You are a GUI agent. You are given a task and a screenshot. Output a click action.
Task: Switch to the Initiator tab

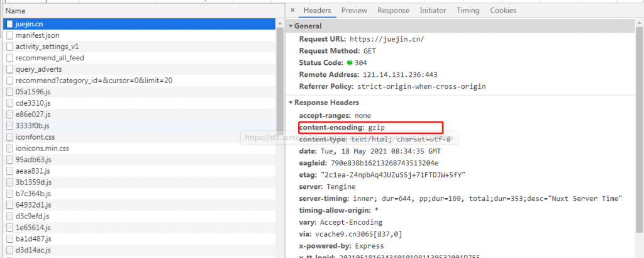click(433, 11)
